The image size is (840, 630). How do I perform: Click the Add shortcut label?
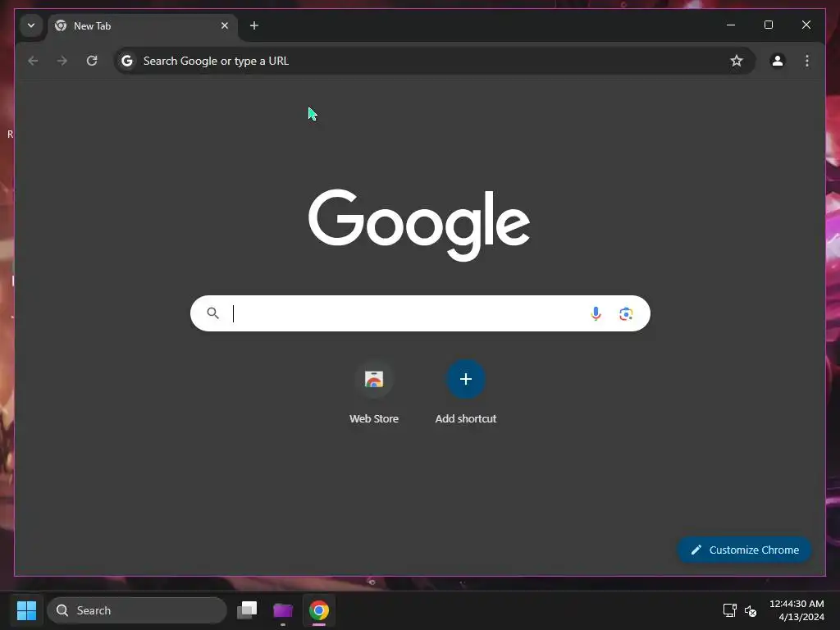[466, 419]
